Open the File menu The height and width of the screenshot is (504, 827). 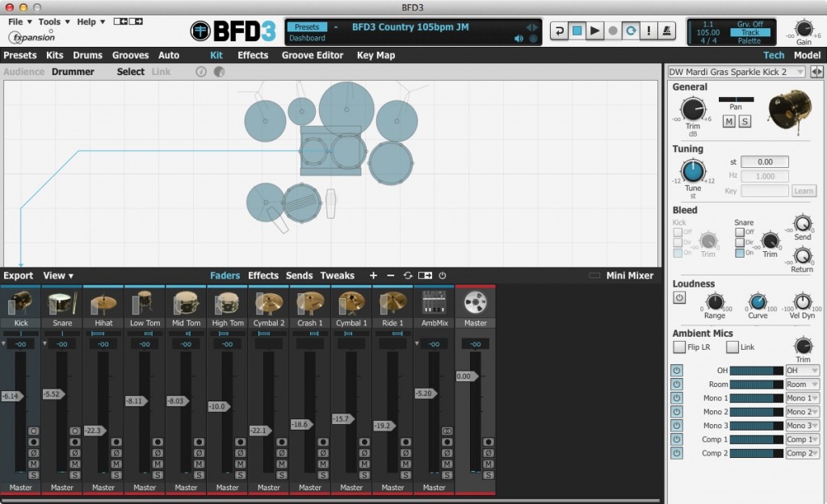(x=20, y=22)
